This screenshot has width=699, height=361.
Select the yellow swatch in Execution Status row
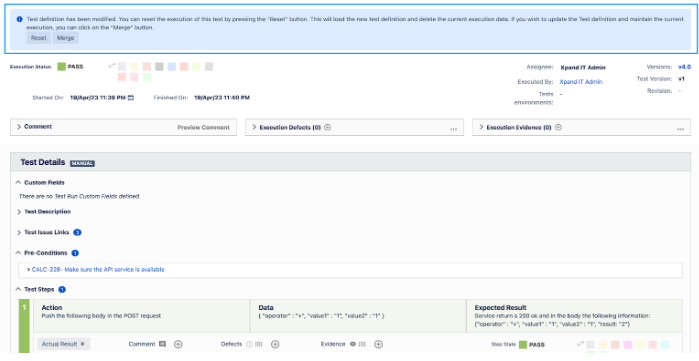[134, 67]
